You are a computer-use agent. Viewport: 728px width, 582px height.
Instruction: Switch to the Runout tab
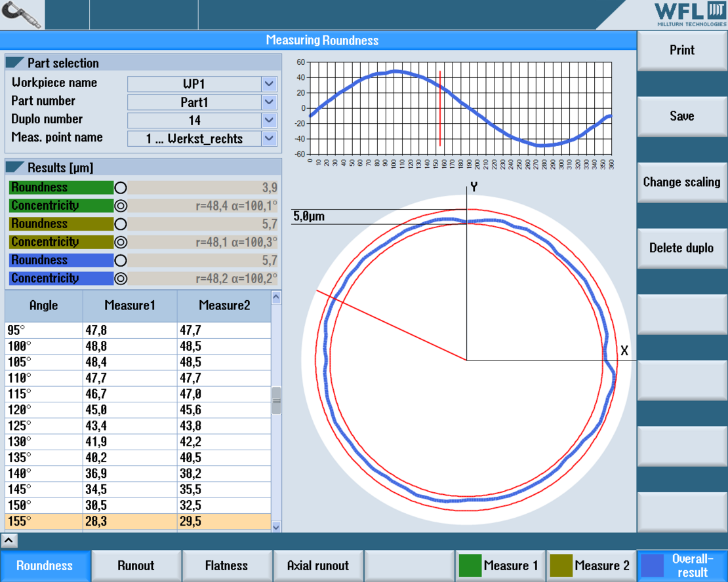[136, 566]
